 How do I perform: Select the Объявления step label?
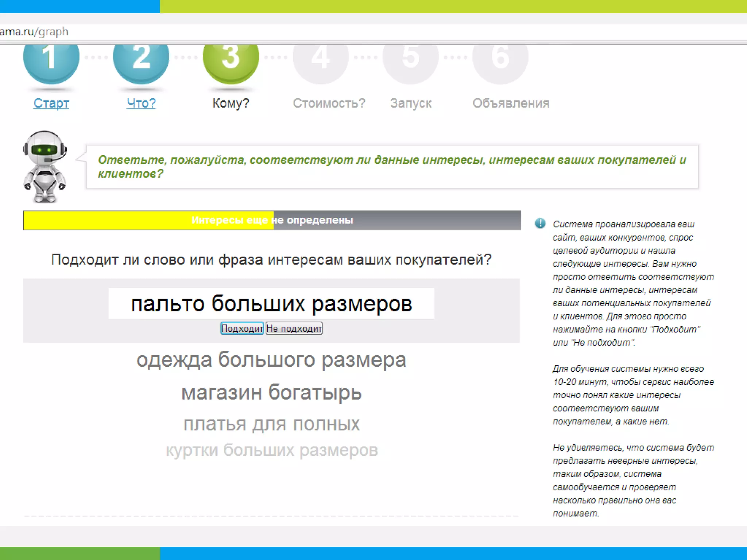pyautogui.click(x=511, y=103)
